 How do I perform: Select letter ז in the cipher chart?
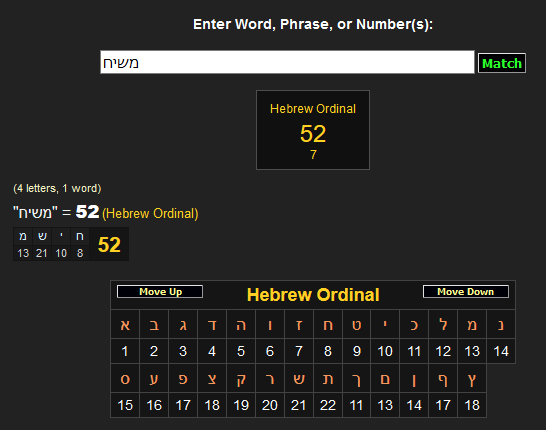click(x=298, y=325)
